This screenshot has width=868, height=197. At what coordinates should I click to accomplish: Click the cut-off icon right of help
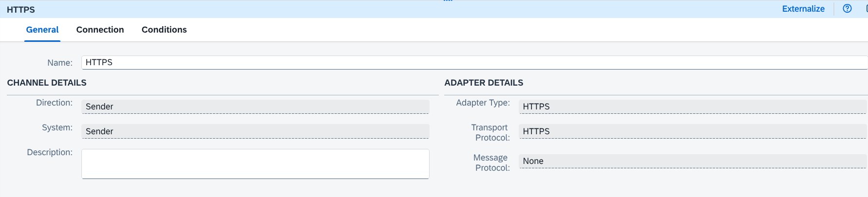[866, 9]
